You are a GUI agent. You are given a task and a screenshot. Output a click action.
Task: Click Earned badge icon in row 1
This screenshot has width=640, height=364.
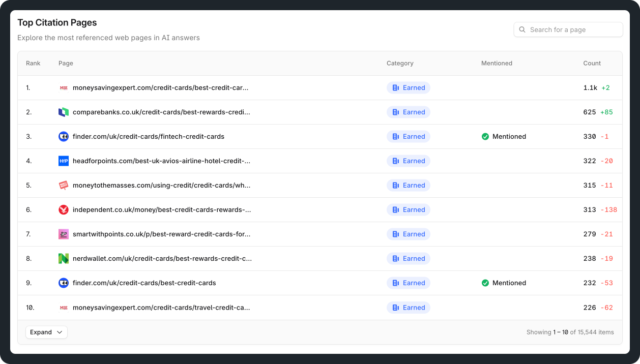click(x=396, y=88)
